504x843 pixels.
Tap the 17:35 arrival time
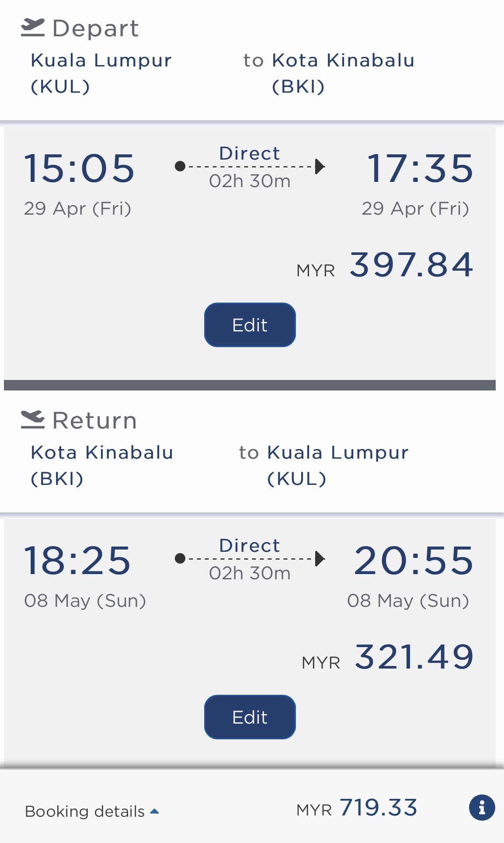tap(420, 168)
